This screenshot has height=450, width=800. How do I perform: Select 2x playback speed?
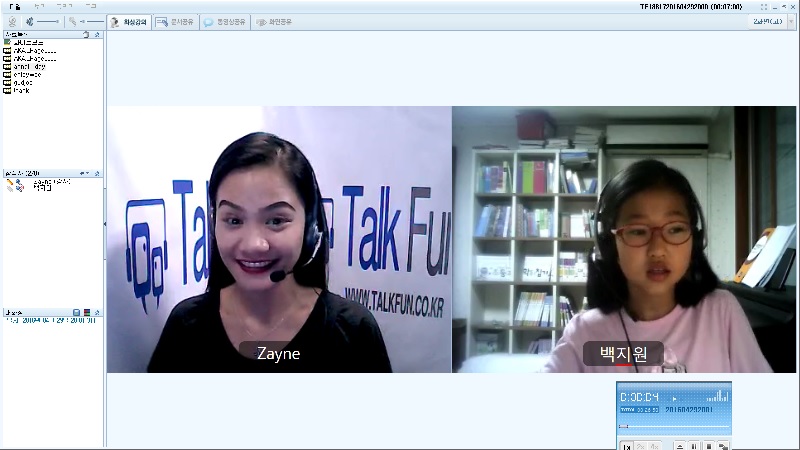[640, 445]
